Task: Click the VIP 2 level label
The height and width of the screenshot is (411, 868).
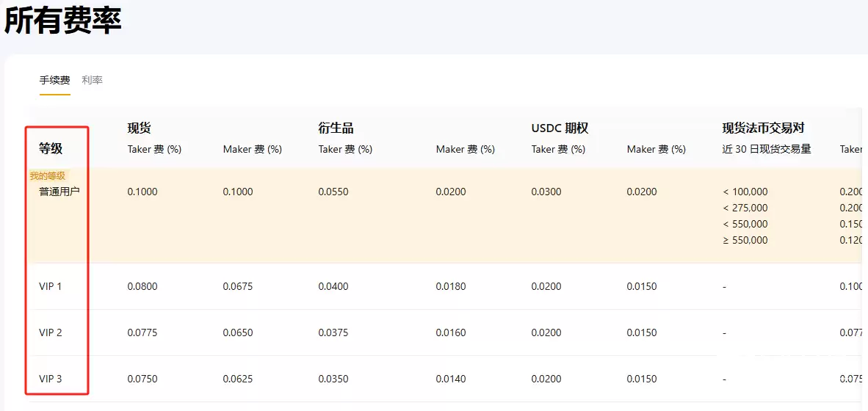Action: [51, 332]
